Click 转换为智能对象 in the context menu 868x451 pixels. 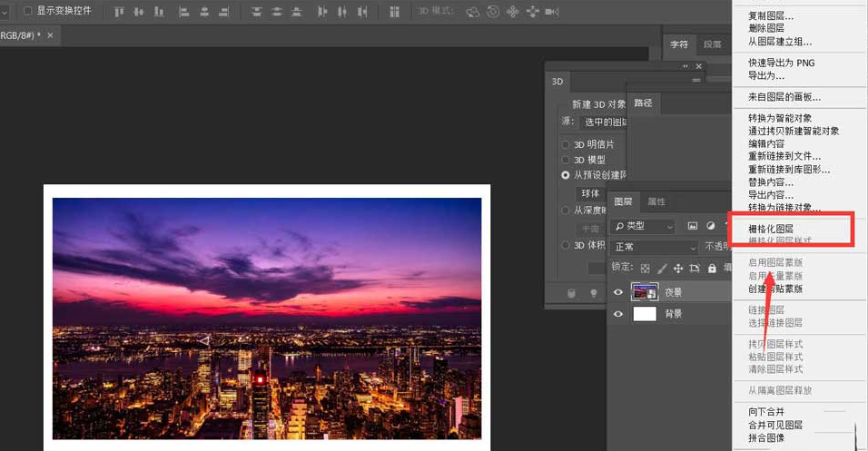[x=779, y=118]
